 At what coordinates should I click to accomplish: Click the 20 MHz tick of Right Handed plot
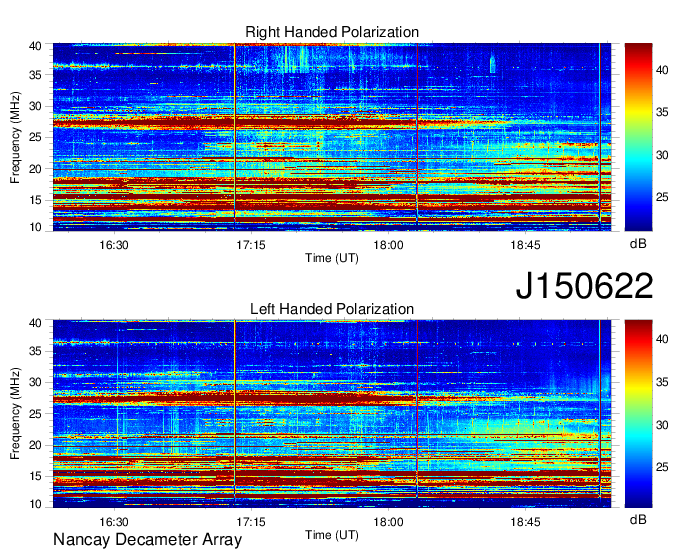[35, 169]
